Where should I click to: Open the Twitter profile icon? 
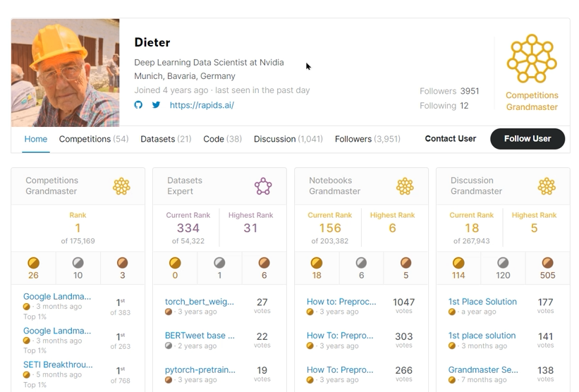156,105
